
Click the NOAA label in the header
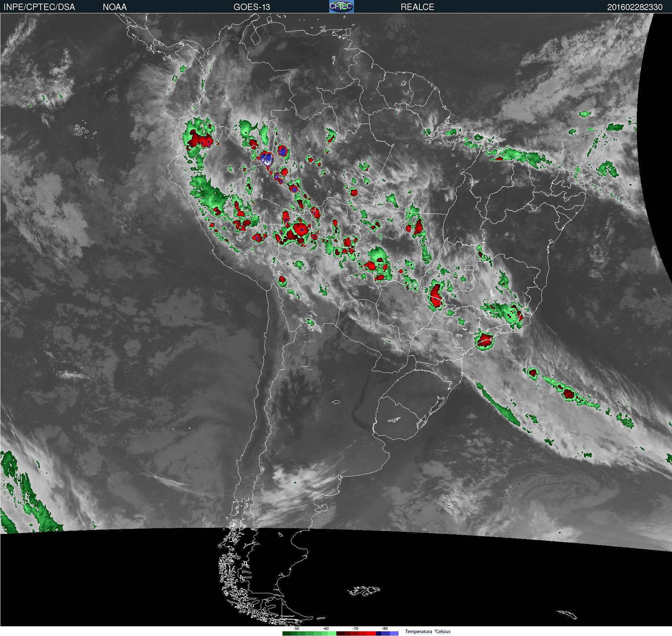tap(115, 7)
